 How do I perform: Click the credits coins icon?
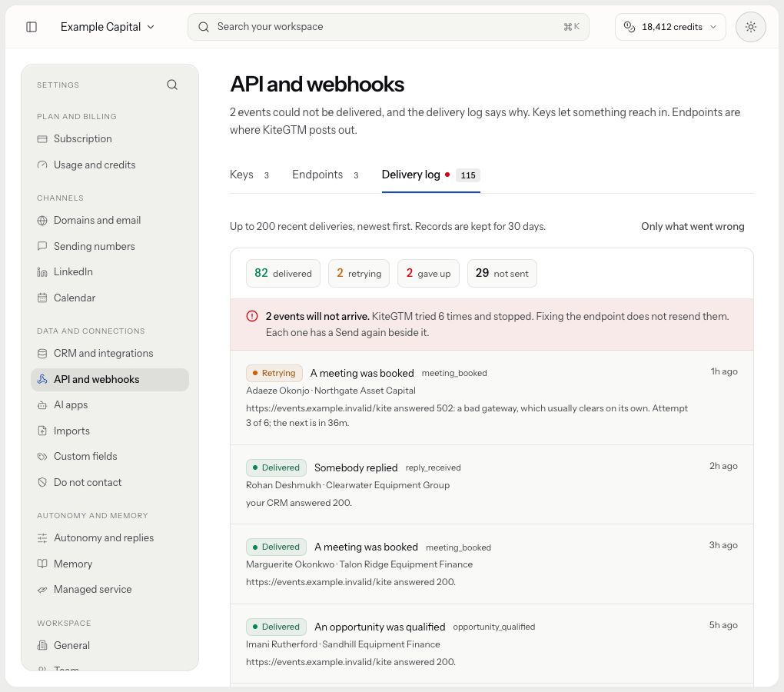pyautogui.click(x=630, y=27)
